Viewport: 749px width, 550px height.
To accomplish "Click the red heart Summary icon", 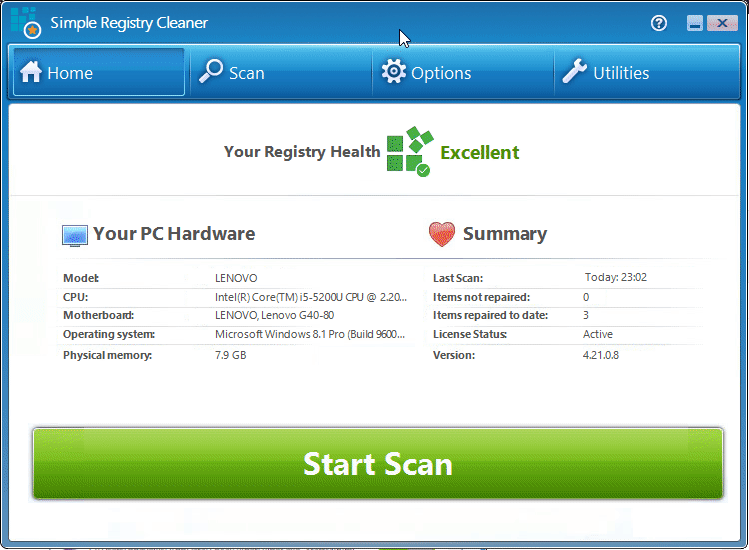I will (x=442, y=234).
